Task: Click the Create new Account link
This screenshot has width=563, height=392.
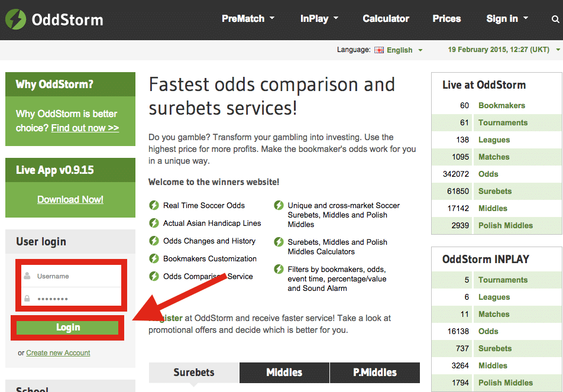Action: [58, 353]
